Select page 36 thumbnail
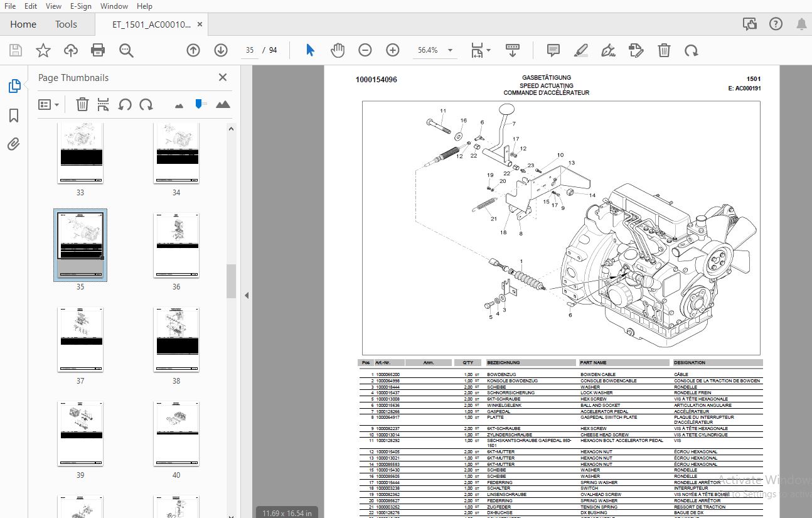812x518 pixels. [176, 246]
